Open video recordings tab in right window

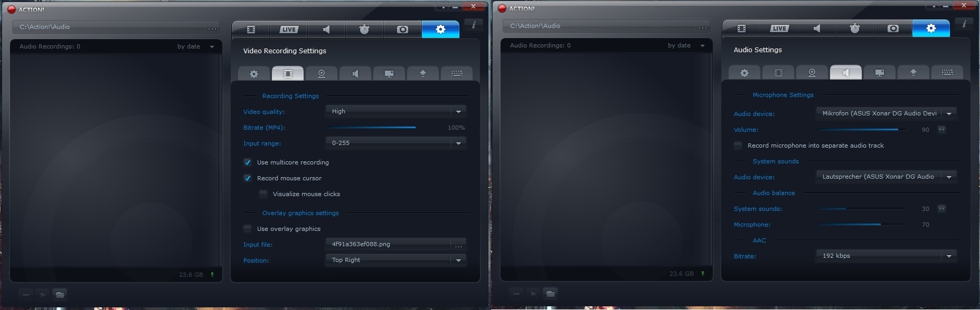click(x=741, y=28)
